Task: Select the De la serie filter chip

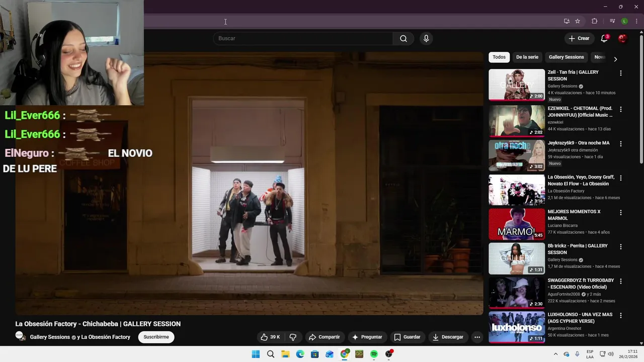Action: [527, 57]
